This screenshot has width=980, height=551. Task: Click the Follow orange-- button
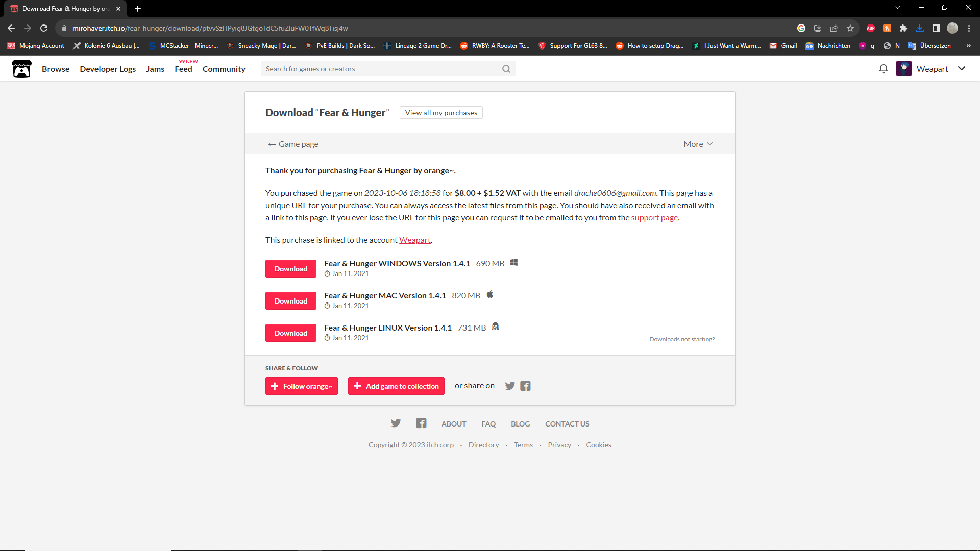302,386
